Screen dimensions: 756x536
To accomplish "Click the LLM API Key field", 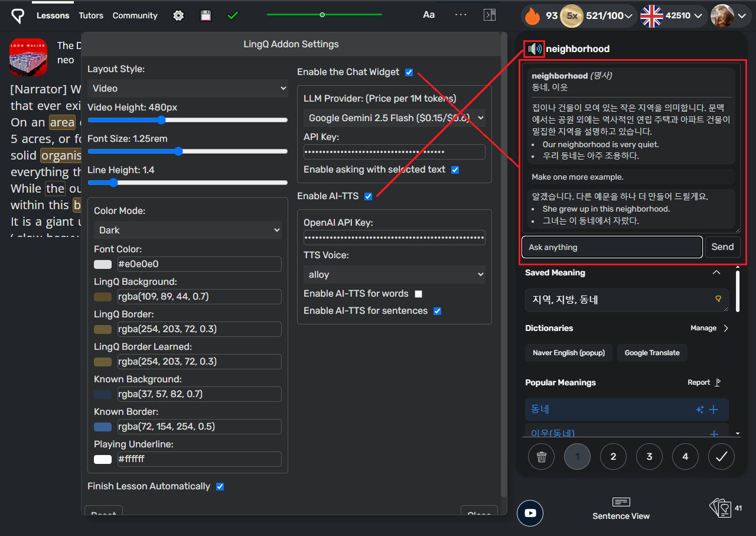I will click(x=395, y=152).
